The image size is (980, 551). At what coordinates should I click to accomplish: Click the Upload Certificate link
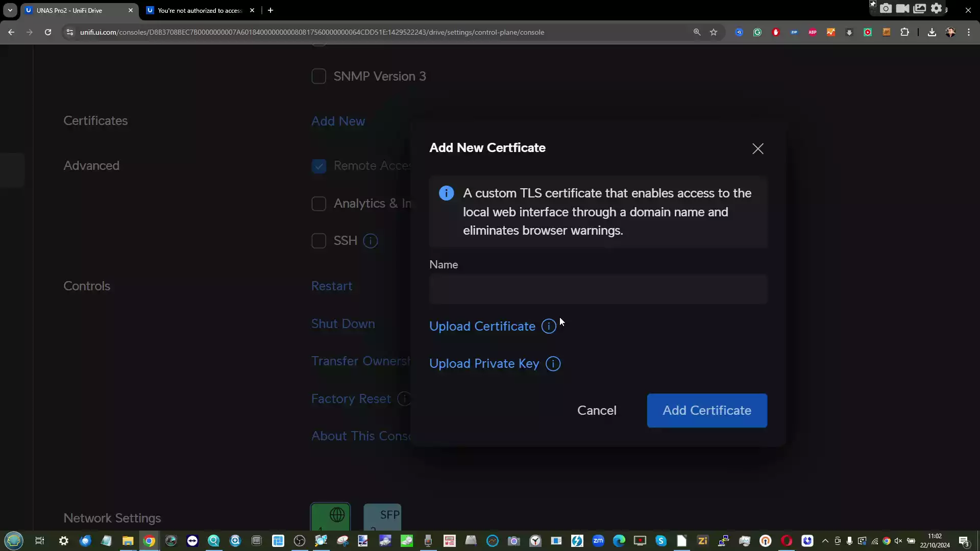[x=482, y=327]
